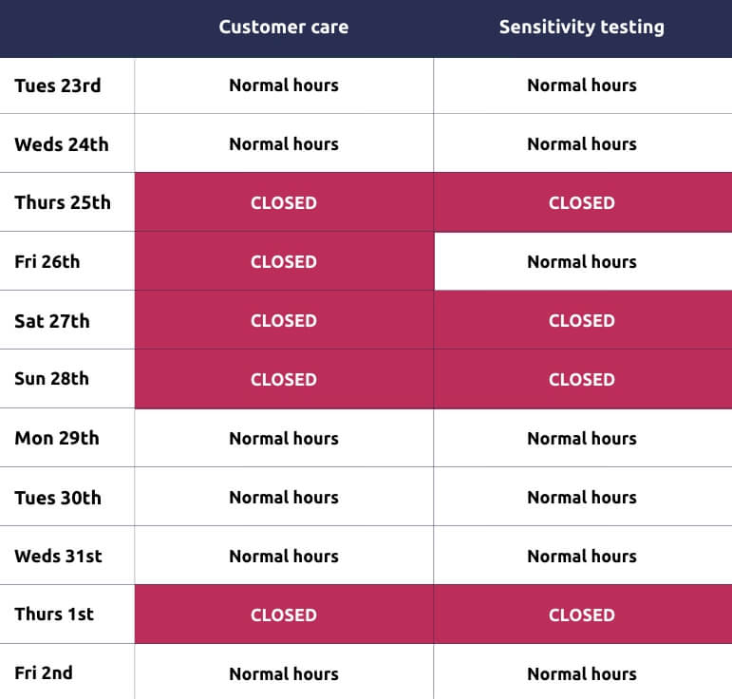Click Sensitivity testing Normal hours on Fri 26th
The height and width of the screenshot is (700, 732).
581,262
